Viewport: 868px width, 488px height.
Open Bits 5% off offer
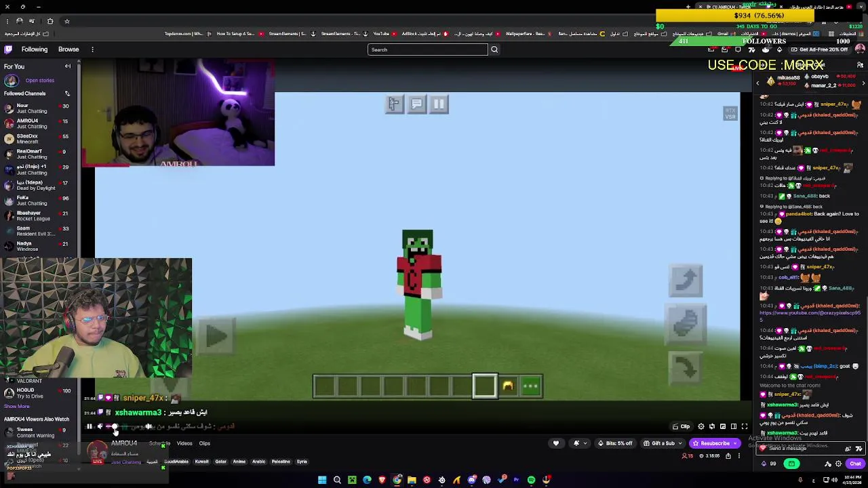pyautogui.click(x=615, y=443)
